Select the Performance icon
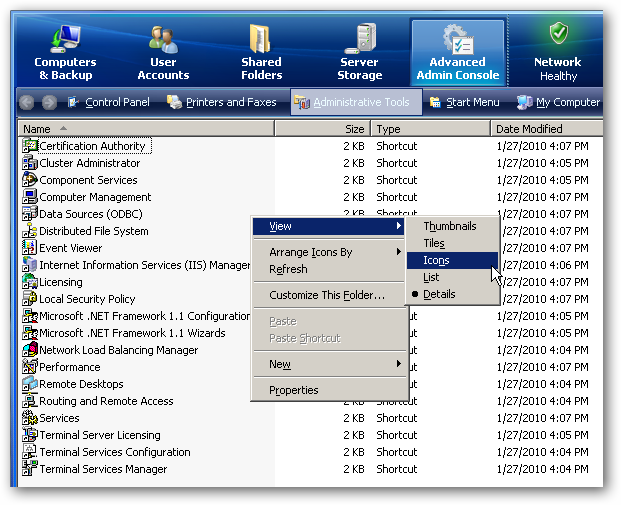This screenshot has width=621, height=505. click(30, 367)
